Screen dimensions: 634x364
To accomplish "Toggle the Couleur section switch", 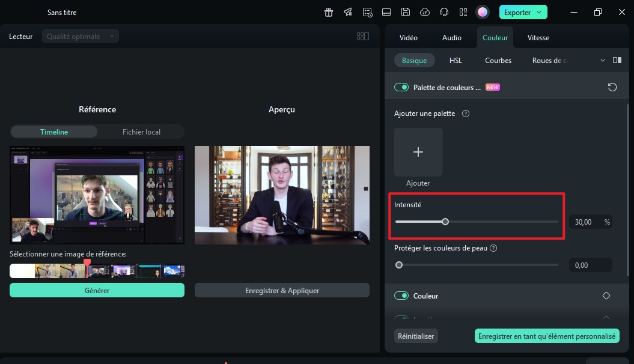I will coord(401,296).
